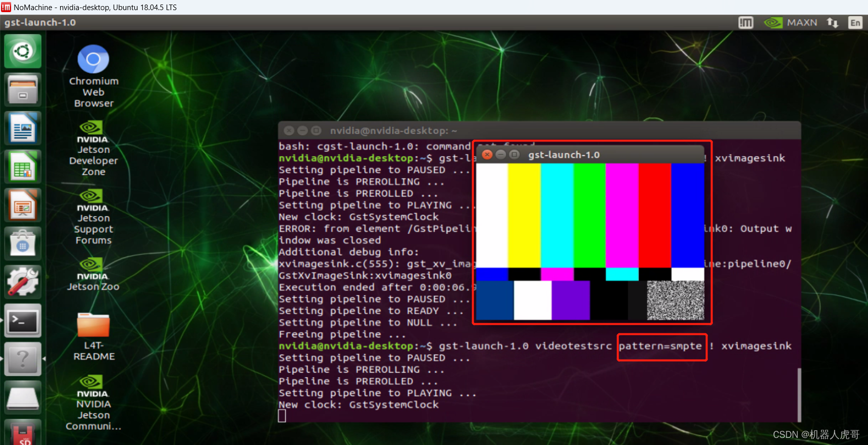Click the noise square in test pattern
The image size is (868, 445).
point(676,300)
